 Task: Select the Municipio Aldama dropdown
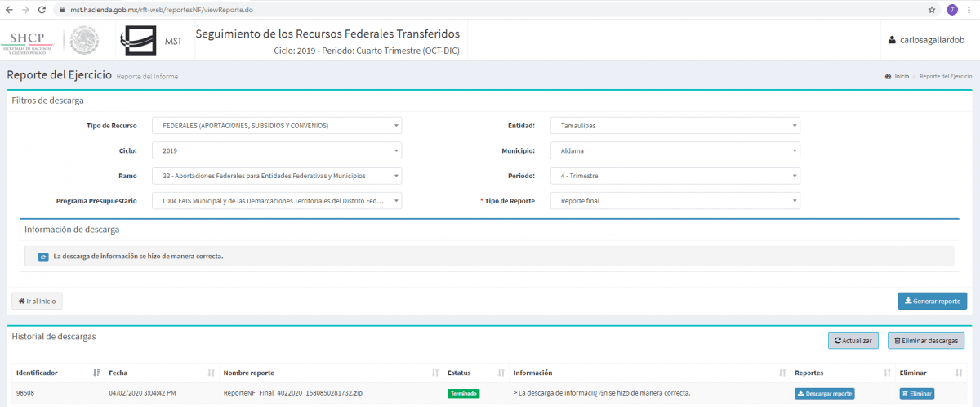click(x=675, y=151)
